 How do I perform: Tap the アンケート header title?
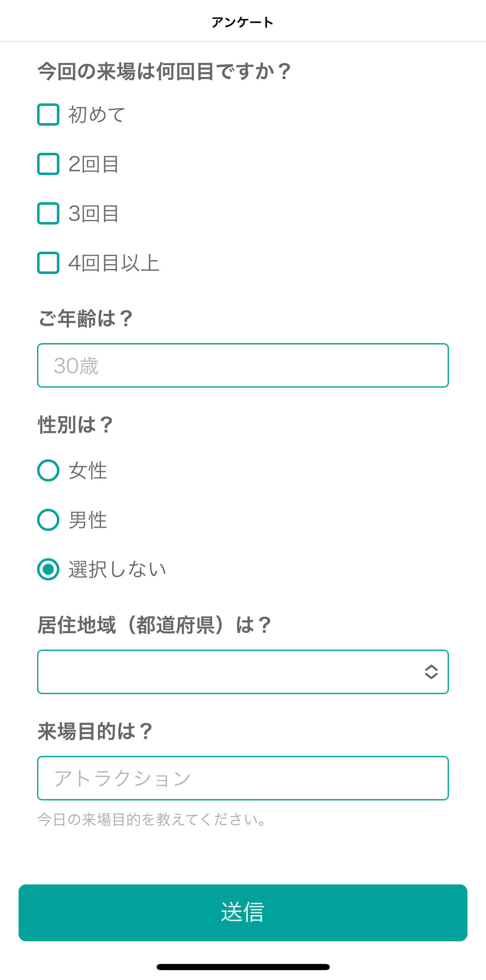coord(242,22)
